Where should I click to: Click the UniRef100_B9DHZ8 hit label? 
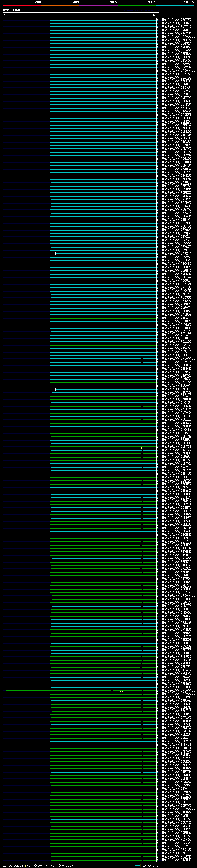pyautogui.click(x=177, y=23)
